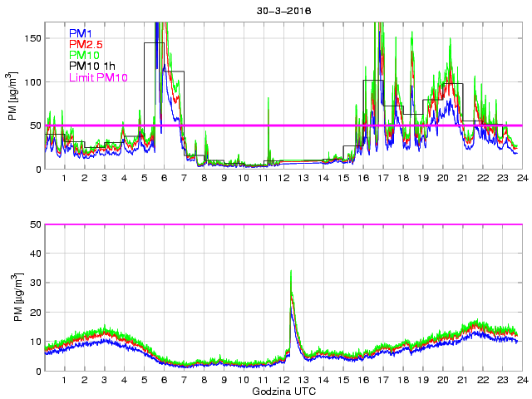532x399 pixels.
Task: Select the PM1 legend entry
Action: (81, 33)
